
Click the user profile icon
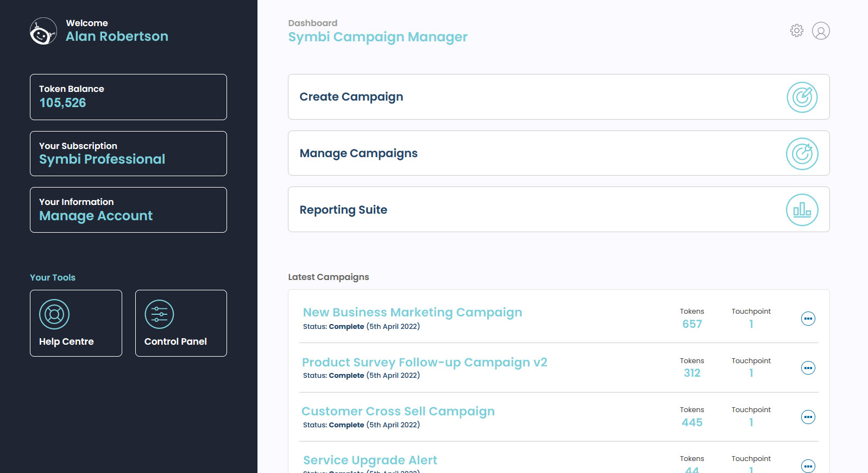821,31
